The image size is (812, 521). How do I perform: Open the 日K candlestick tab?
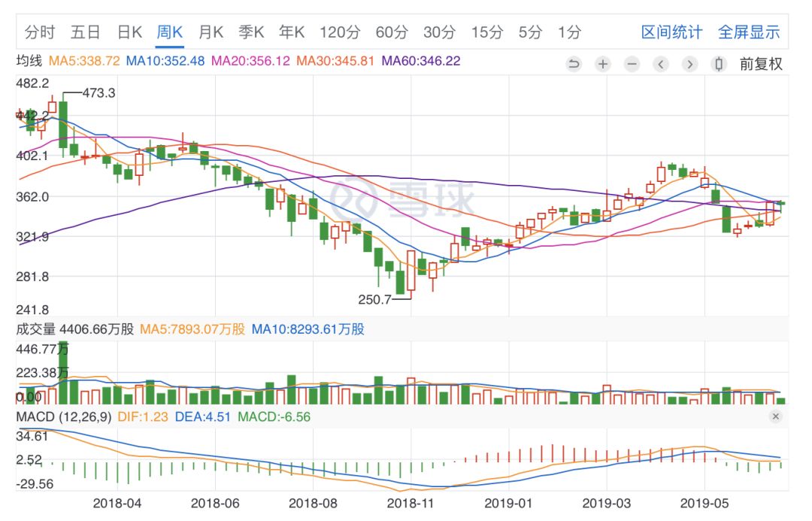[129, 32]
